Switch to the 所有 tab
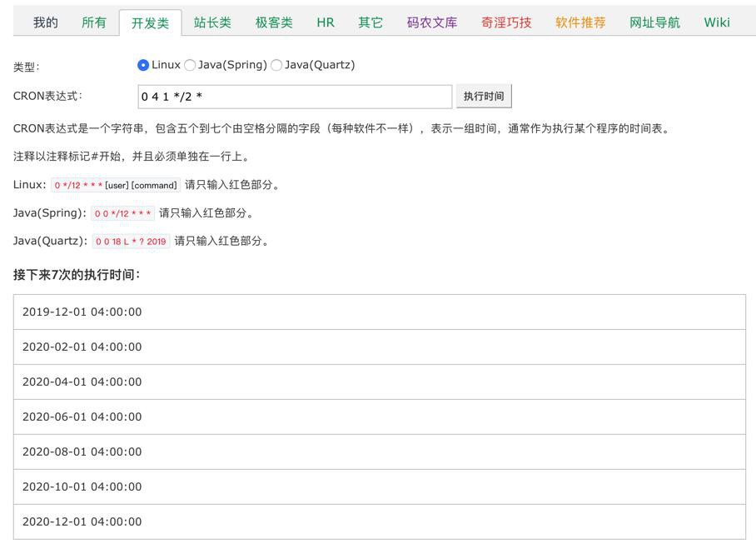 pos(94,22)
